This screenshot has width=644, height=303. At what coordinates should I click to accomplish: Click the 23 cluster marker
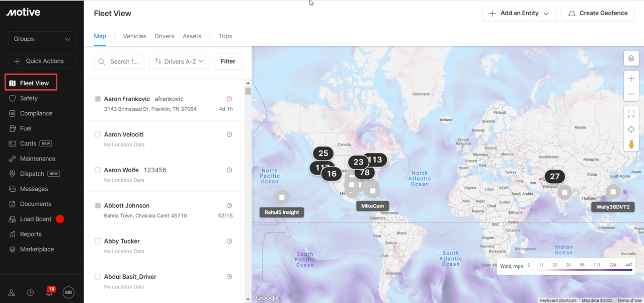tap(359, 162)
